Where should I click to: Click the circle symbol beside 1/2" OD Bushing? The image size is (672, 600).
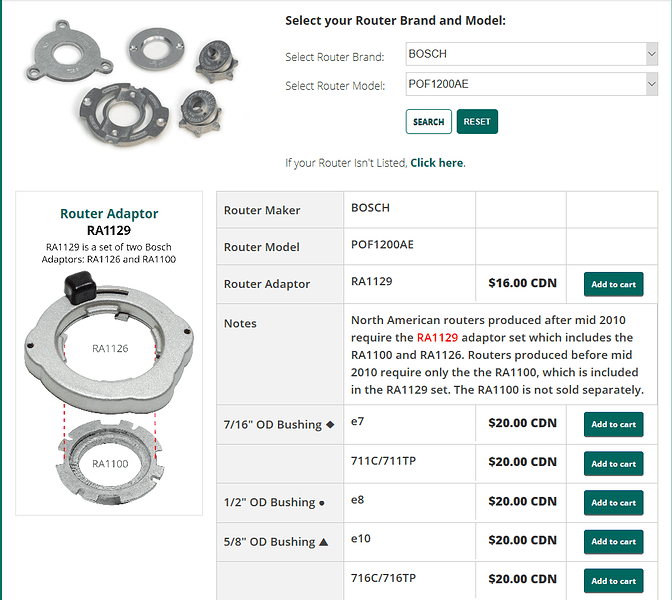coord(321,503)
